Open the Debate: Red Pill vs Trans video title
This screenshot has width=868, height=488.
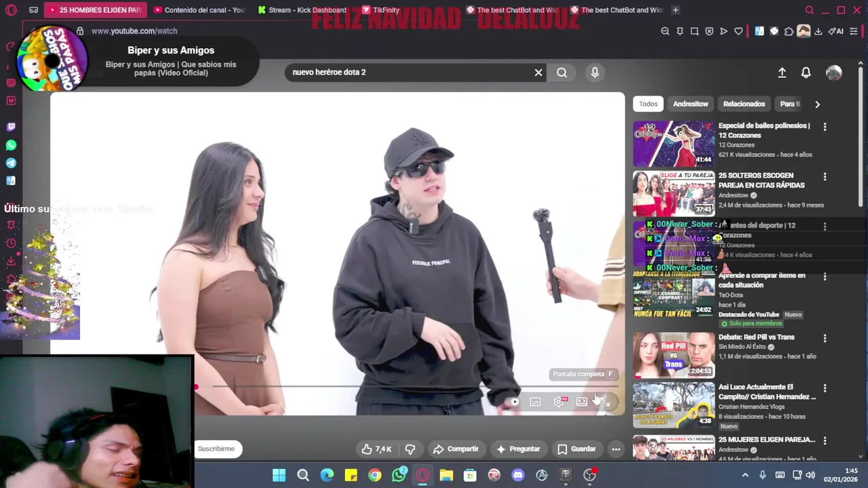pos(756,338)
